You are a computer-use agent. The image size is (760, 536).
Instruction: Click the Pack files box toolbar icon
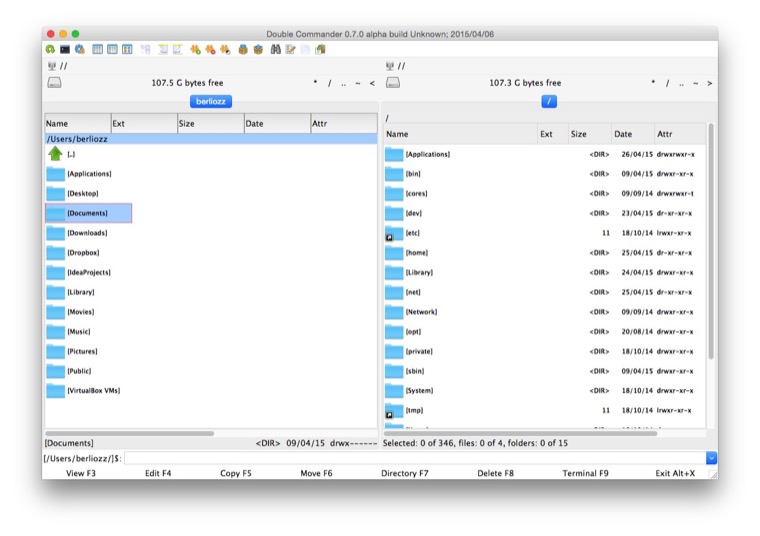pos(243,49)
